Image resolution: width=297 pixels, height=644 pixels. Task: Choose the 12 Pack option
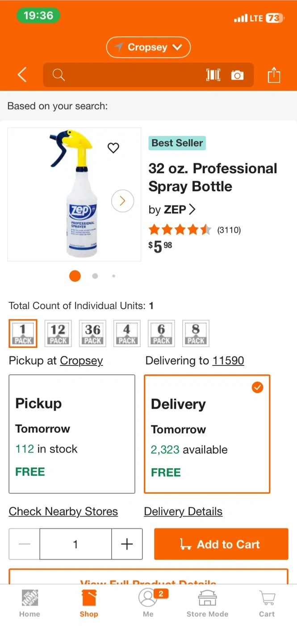point(58,334)
